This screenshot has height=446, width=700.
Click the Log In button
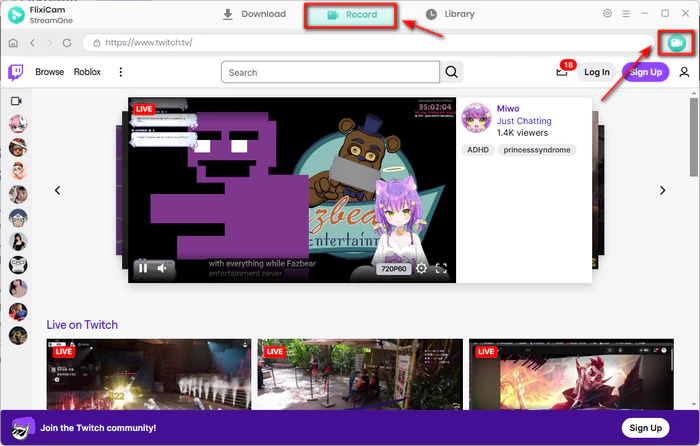pos(596,72)
